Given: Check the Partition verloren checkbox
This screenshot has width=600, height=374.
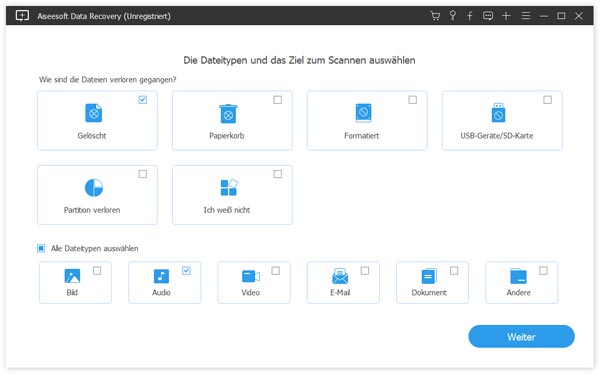Looking at the screenshot, I should [x=143, y=174].
